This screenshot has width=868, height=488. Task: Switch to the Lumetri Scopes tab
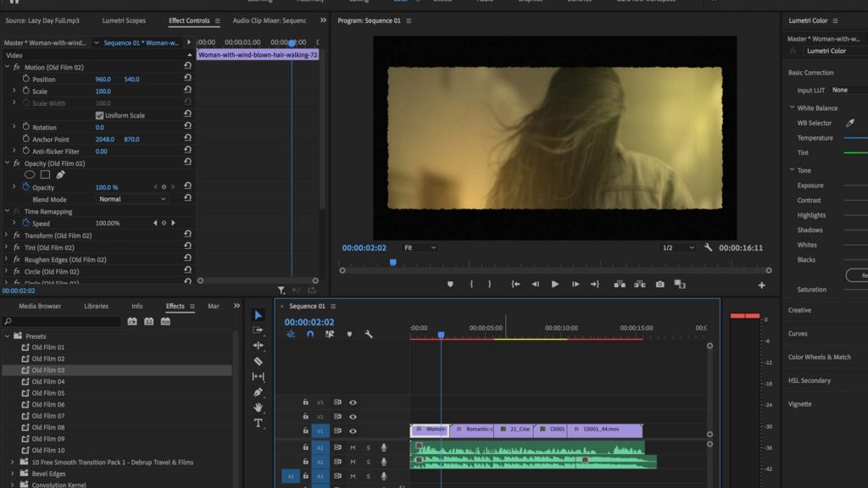pyautogui.click(x=124, y=20)
